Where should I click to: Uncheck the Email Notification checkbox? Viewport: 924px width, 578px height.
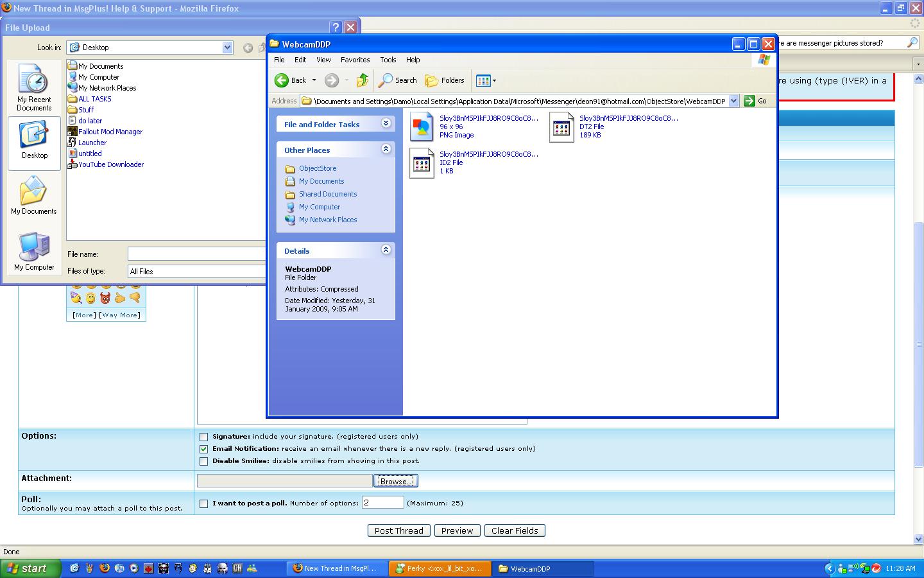204,449
